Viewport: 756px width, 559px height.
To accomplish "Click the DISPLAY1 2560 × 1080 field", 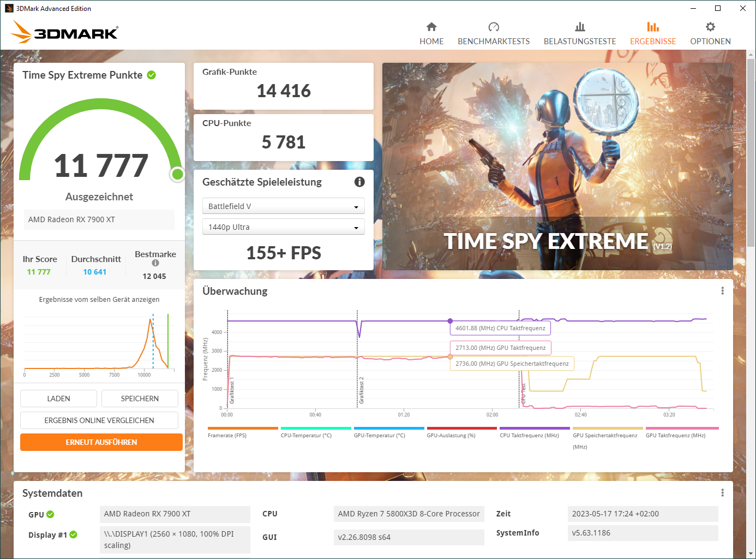I will pyautogui.click(x=175, y=539).
